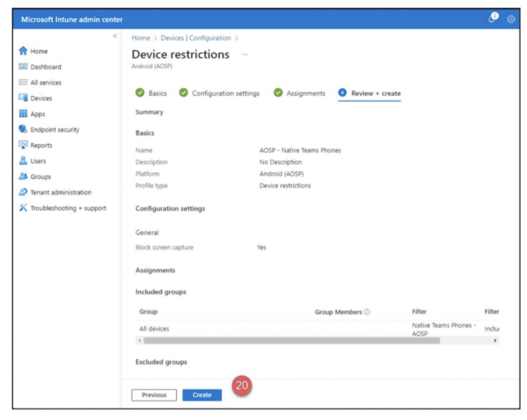Open Troubleshooting + support menu item
This screenshot has height=420, width=527.
point(68,208)
